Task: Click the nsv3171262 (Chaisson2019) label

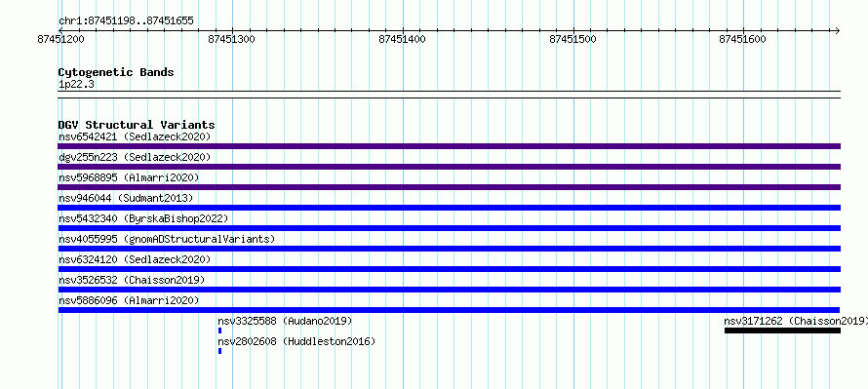Action: pyautogui.click(x=796, y=321)
